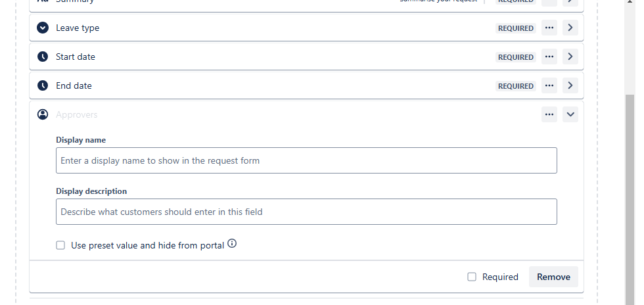Focus the Display description input box
This screenshot has width=644, height=305.
tap(306, 212)
